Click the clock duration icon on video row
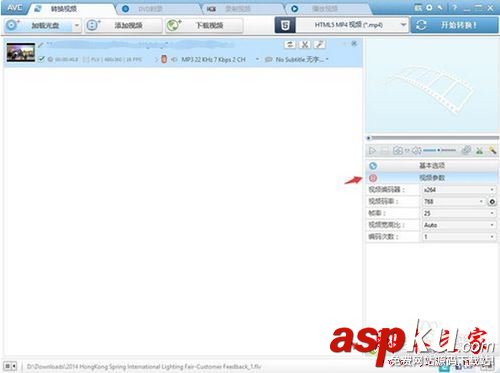The image size is (500, 373). pyautogui.click(x=50, y=59)
